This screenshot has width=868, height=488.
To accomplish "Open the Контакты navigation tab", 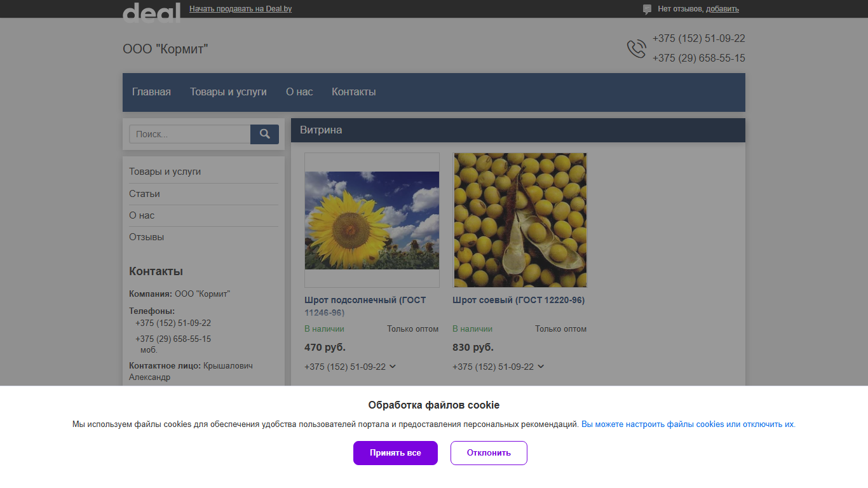I will [354, 92].
